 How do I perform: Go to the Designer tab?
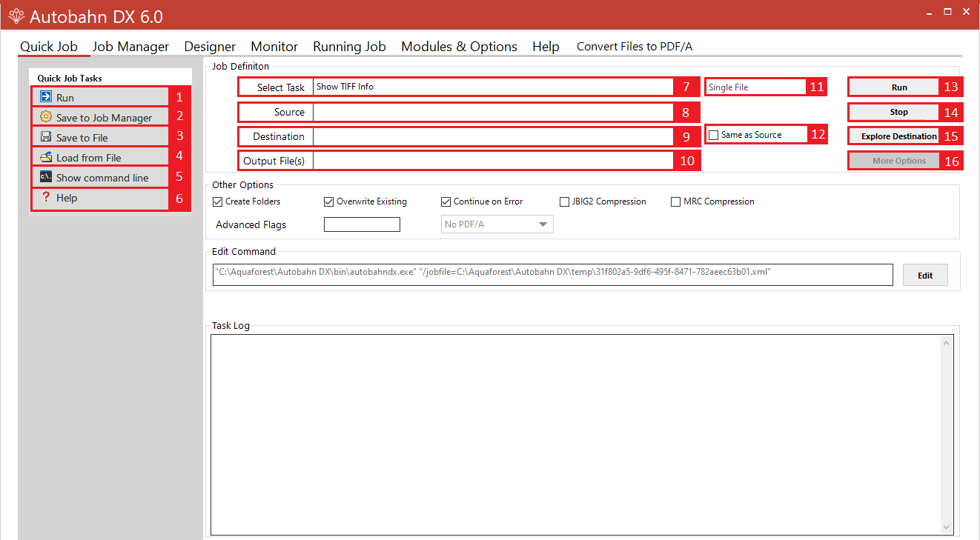click(x=210, y=47)
